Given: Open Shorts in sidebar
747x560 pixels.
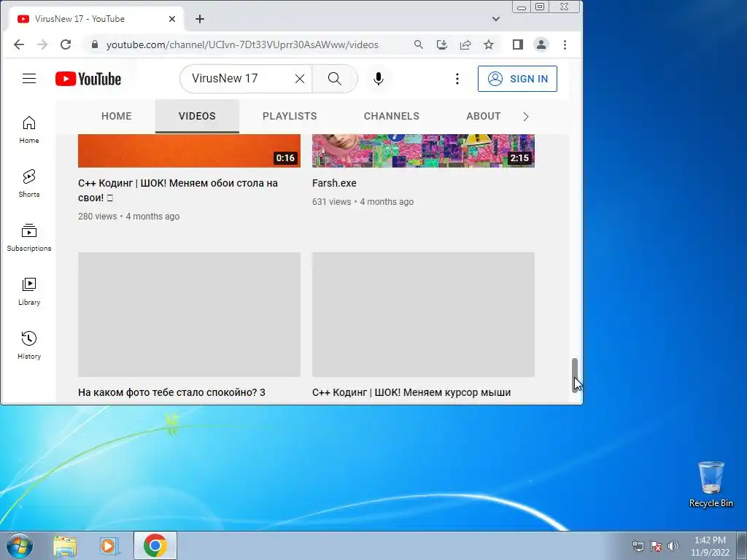Looking at the screenshot, I should point(29,183).
